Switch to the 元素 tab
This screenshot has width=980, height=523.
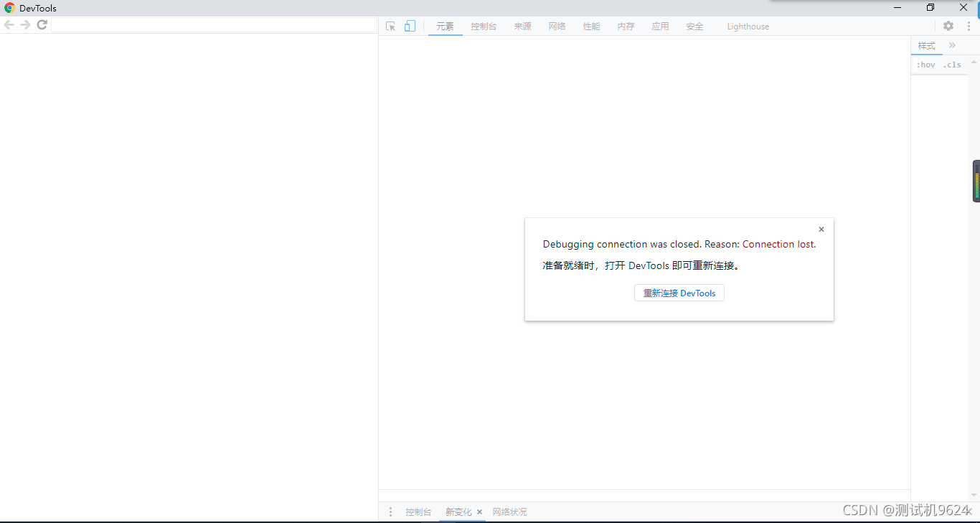point(446,27)
